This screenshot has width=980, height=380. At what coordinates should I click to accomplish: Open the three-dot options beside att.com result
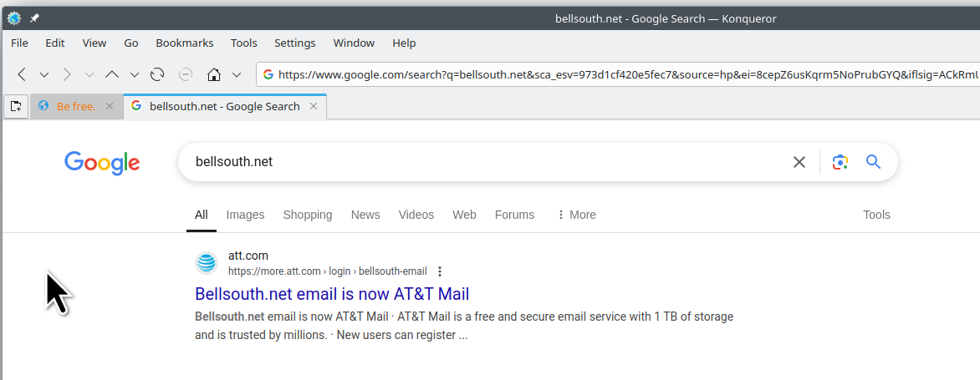pyautogui.click(x=440, y=271)
